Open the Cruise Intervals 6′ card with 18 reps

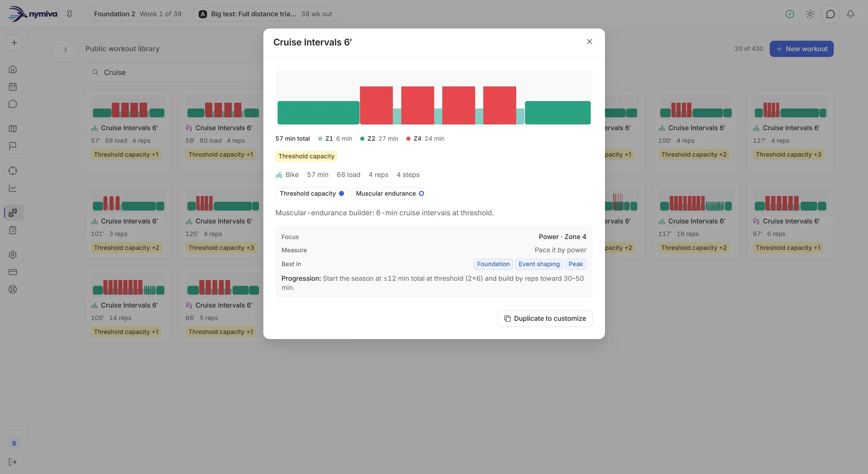[695, 221]
